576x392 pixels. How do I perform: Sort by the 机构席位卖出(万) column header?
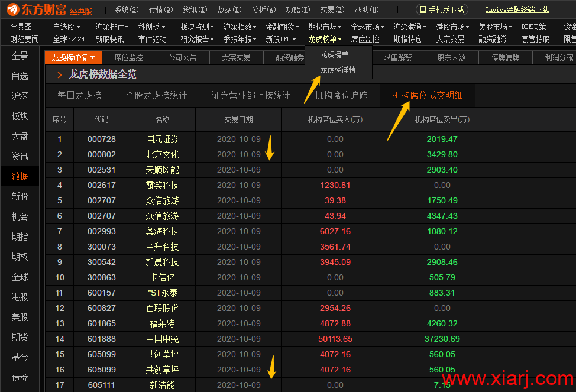[442, 119]
